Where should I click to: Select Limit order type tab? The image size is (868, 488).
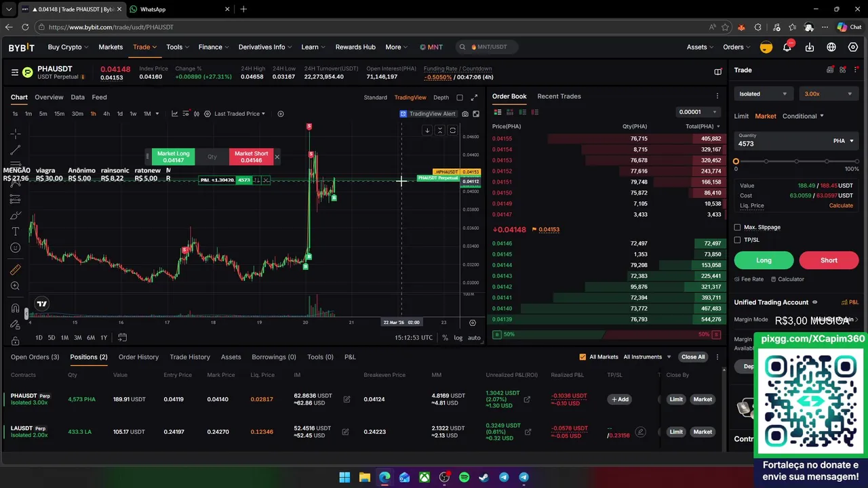tap(741, 116)
